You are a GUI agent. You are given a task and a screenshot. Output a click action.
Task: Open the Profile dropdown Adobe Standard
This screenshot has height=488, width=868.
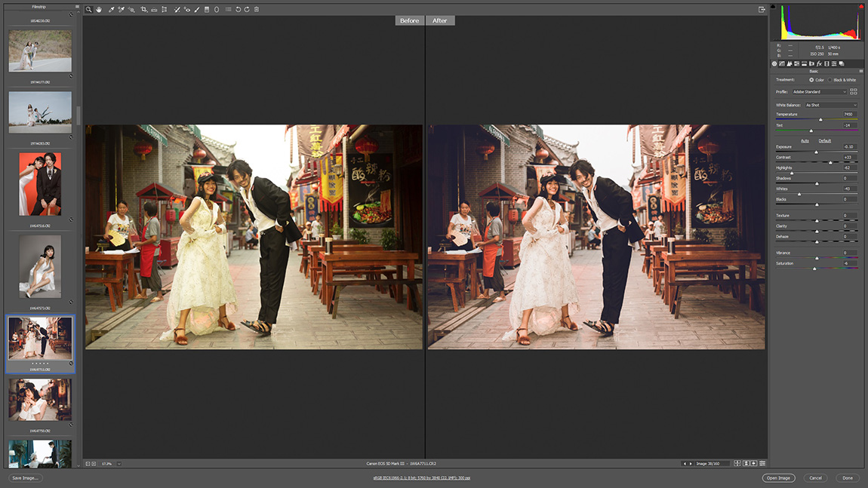pos(819,92)
